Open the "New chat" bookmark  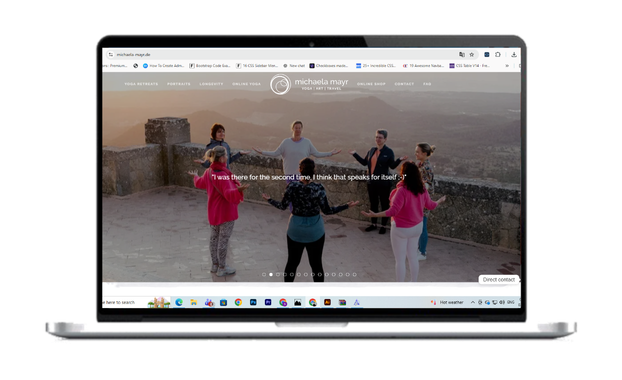pos(294,65)
